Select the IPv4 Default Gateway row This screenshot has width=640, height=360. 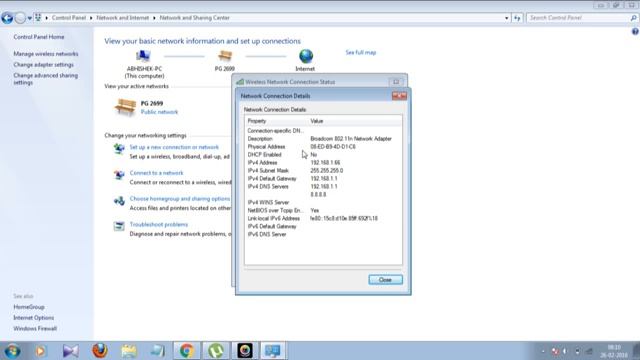(323, 178)
